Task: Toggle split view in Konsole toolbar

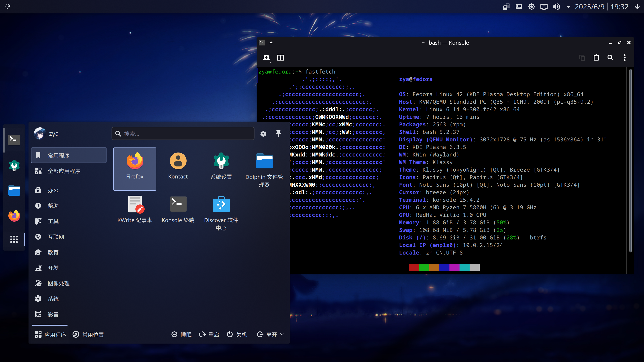Action: click(280, 58)
